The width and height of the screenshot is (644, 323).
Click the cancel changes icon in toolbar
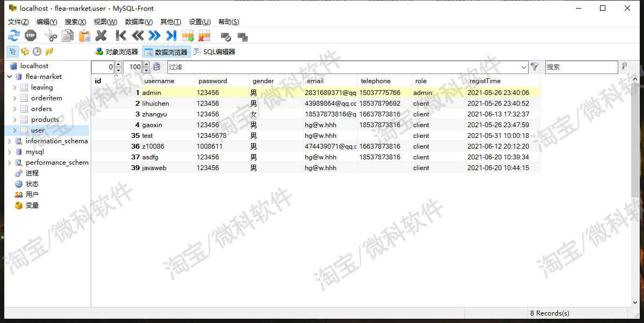click(243, 36)
